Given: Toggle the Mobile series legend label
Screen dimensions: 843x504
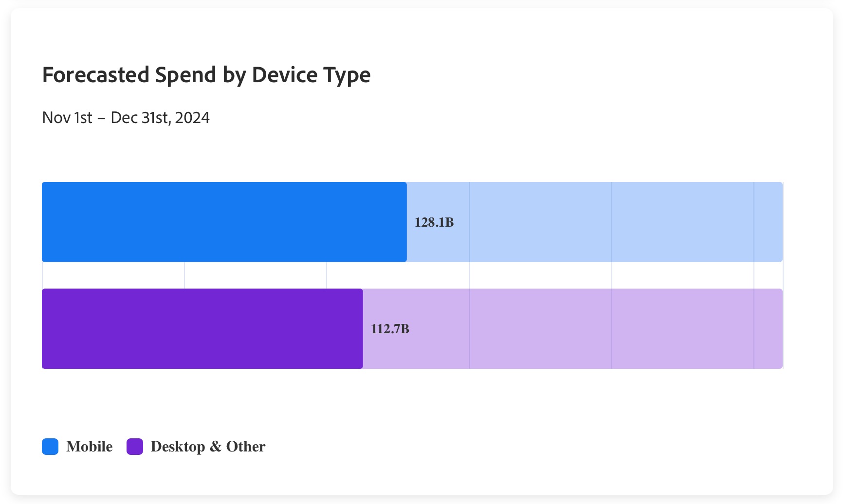Looking at the screenshot, I should (90, 447).
